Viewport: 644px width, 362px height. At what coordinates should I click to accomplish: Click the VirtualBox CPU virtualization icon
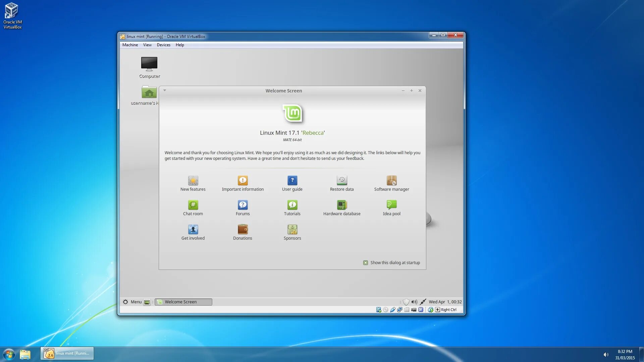[x=421, y=310]
